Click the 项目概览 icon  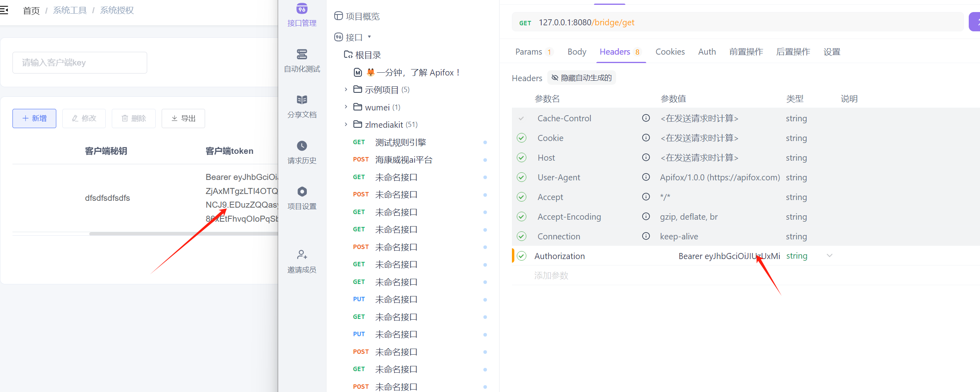(x=339, y=16)
